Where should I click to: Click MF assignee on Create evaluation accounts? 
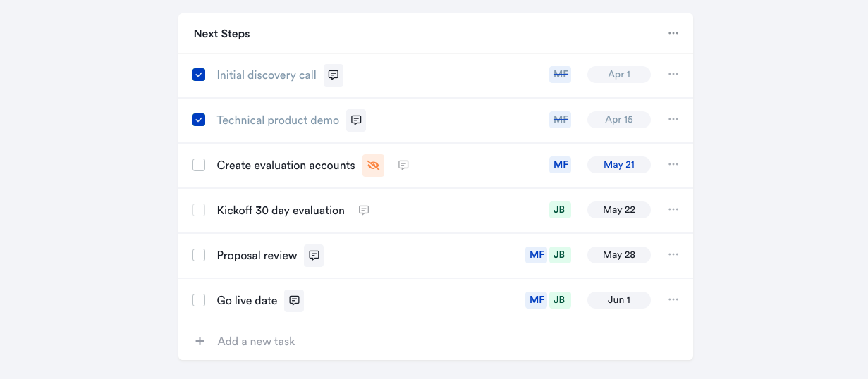(561, 165)
